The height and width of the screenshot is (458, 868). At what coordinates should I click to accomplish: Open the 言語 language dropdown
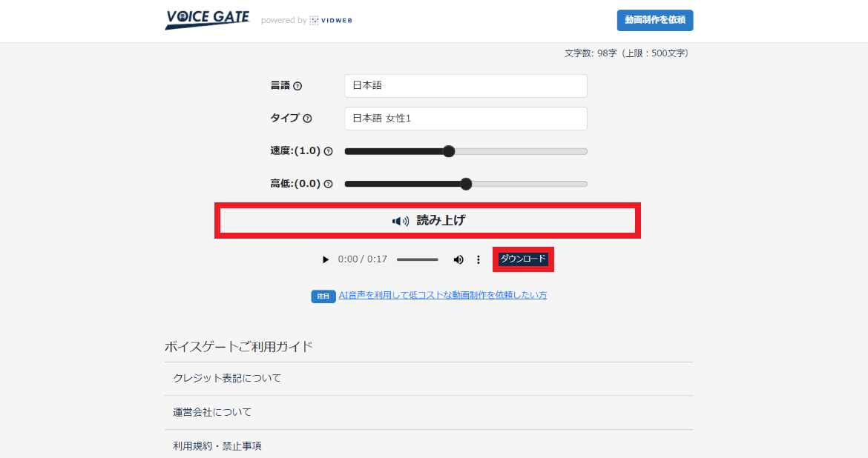(465, 86)
